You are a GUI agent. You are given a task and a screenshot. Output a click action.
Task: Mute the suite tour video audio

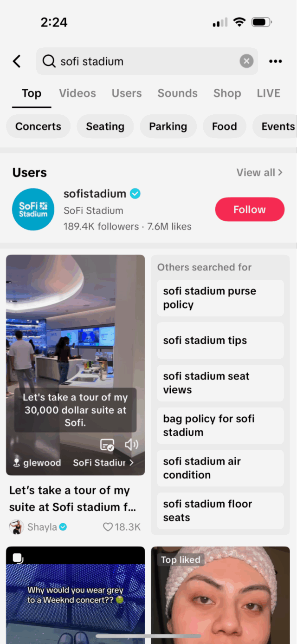[131, 444]
